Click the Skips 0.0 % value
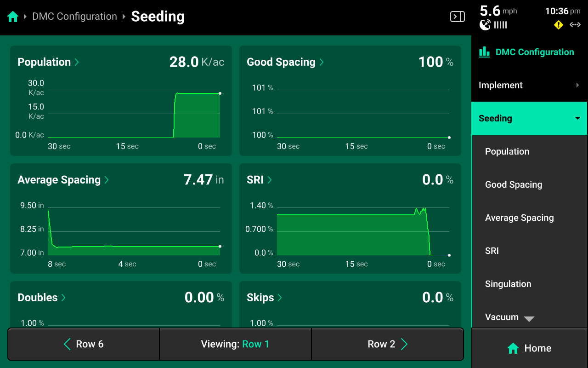This screenshot has height=368, width=588. (437, 298)
